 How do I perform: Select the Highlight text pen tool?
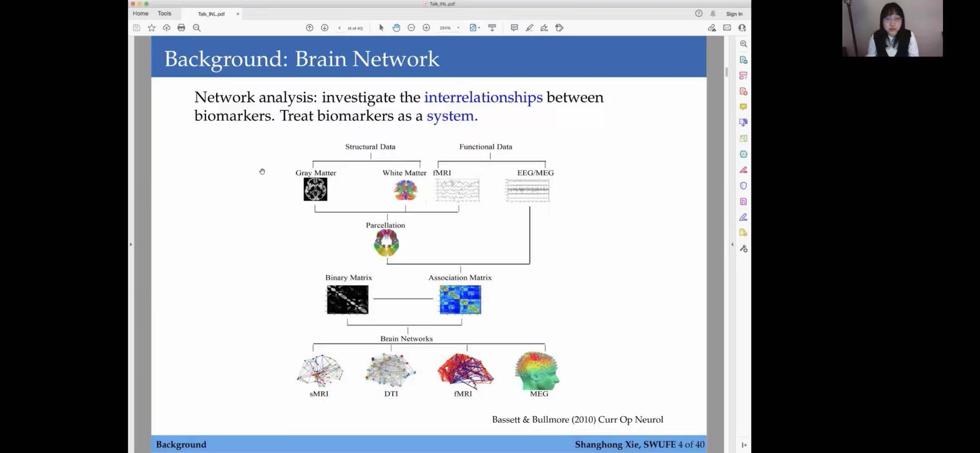pyautogui.click(x=529, y=28)
